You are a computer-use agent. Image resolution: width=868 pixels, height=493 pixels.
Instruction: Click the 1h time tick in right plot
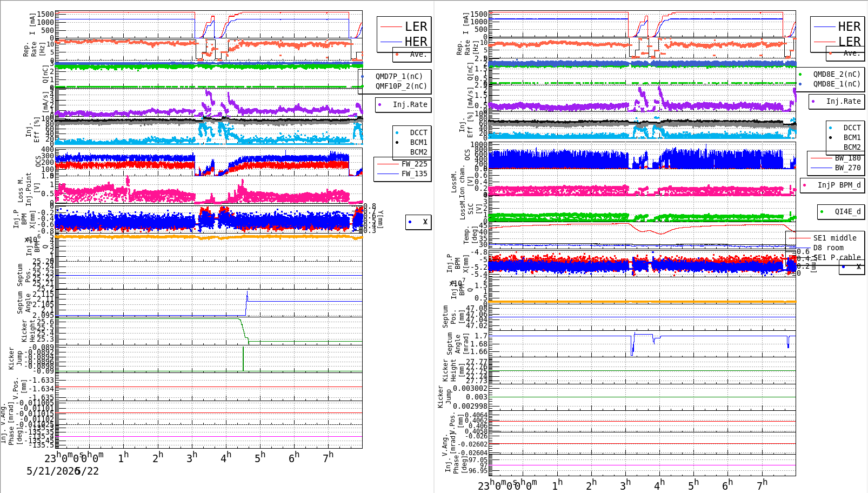click(x=557, y=485)
